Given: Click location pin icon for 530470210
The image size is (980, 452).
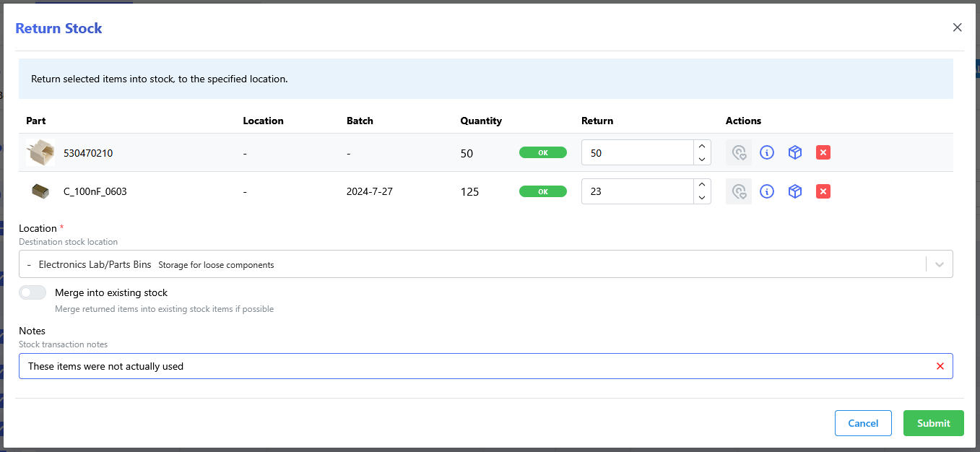Looking at the screenshot, I should click(x=738, y=152).
